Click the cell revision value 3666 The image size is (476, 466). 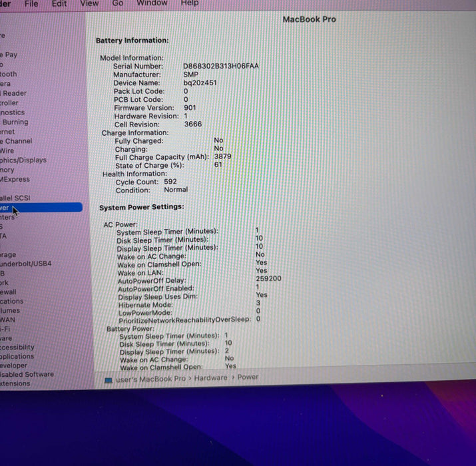pos(193,124)
